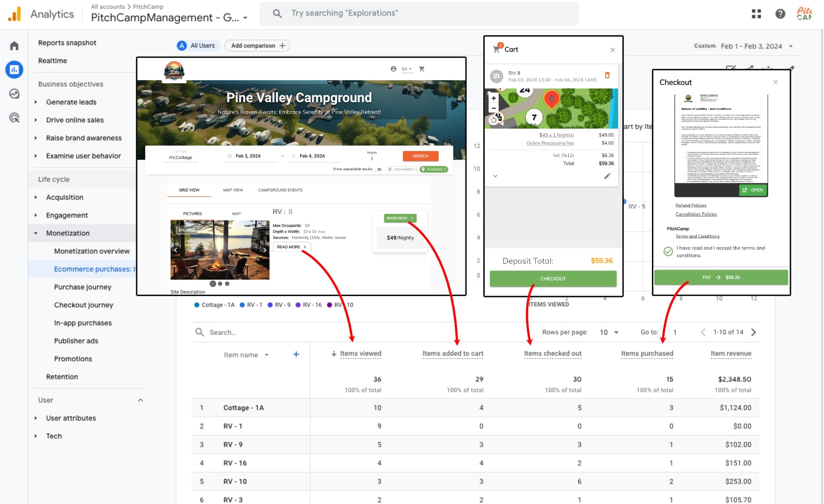Click the green BOOK NOW button

pyautogui.click(x=400, y=218)
